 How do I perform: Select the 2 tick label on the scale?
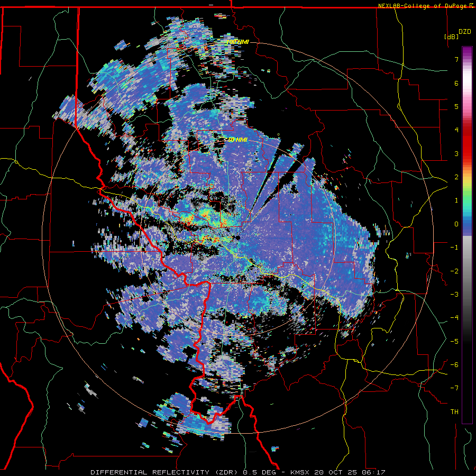click(x=456, y=177)
